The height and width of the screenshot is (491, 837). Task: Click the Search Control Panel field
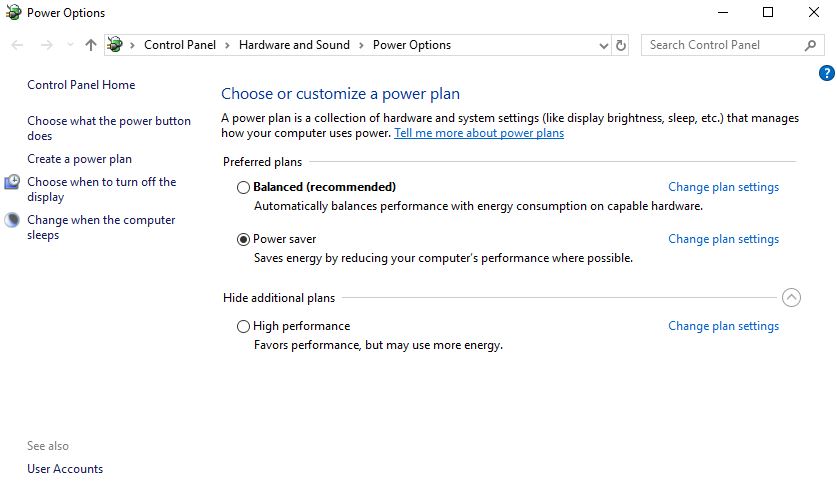[722, 45]
